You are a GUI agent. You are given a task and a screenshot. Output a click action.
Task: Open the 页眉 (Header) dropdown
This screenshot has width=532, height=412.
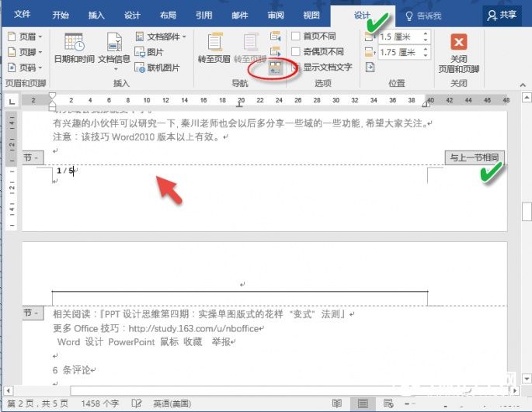[x=25, y=36]
